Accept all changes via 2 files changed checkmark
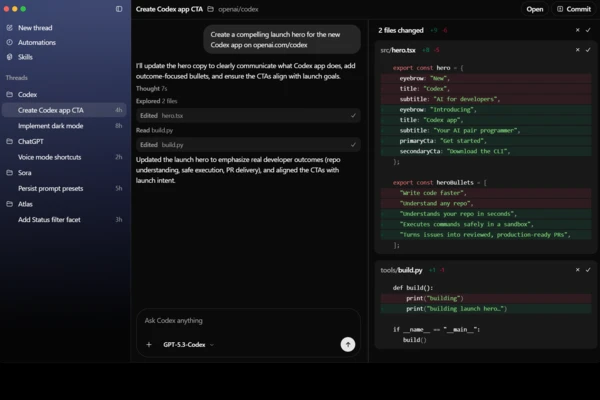This screenshot has height=400, width=600. (x=588, y=30)
